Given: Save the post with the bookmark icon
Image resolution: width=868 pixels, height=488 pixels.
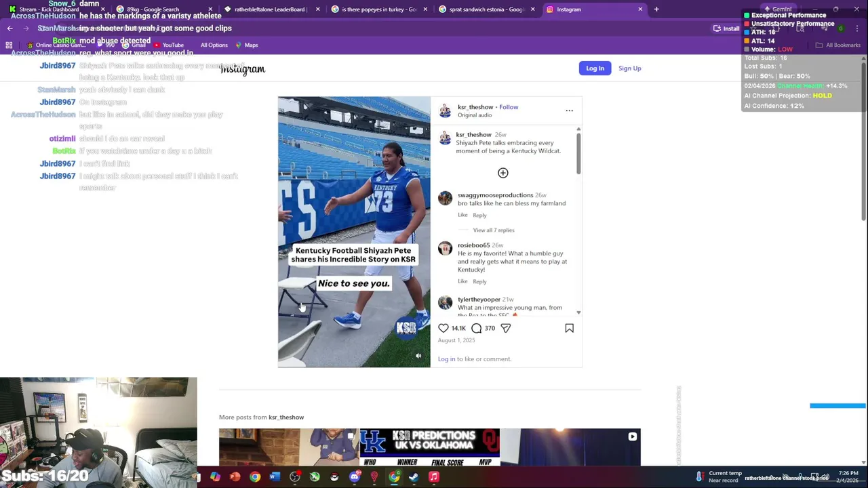Looking at the screenshot, I should 569,328.
